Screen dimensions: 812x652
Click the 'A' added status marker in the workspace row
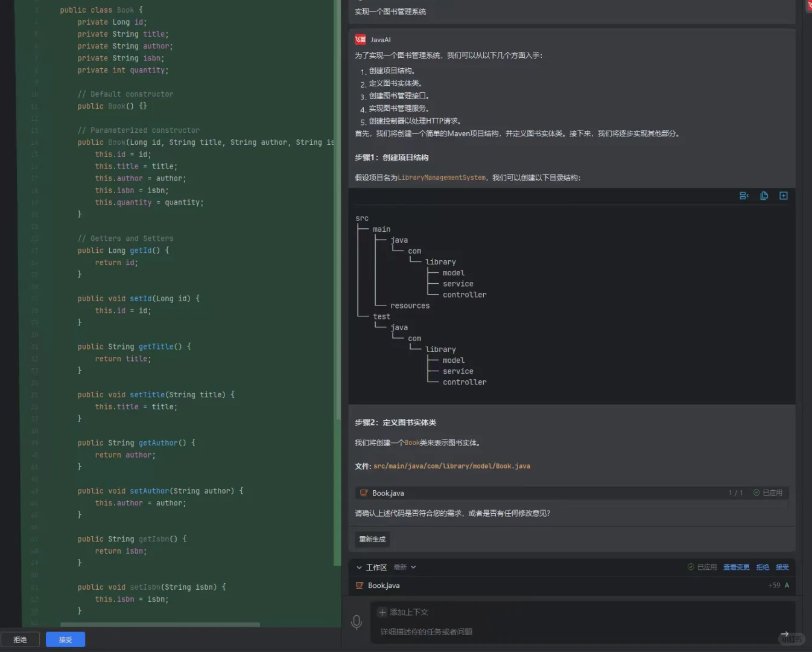point(787,586)
